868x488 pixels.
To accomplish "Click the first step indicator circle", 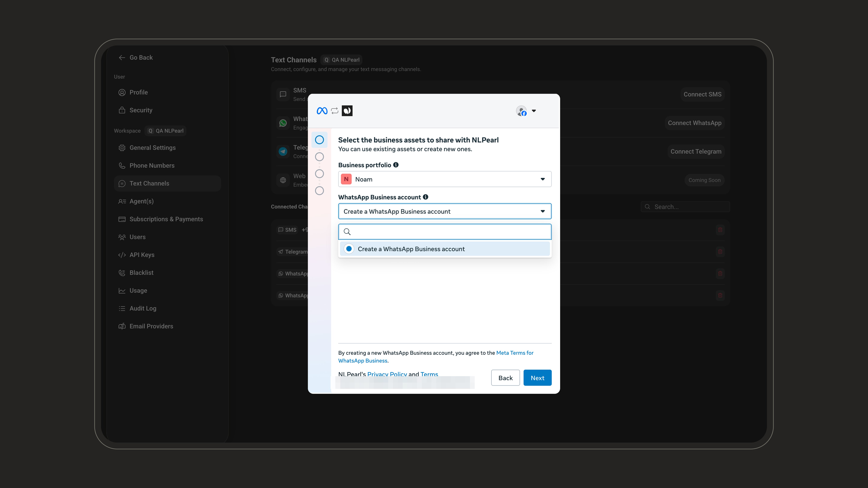I will pyautogui.click(x=319, y=140).
